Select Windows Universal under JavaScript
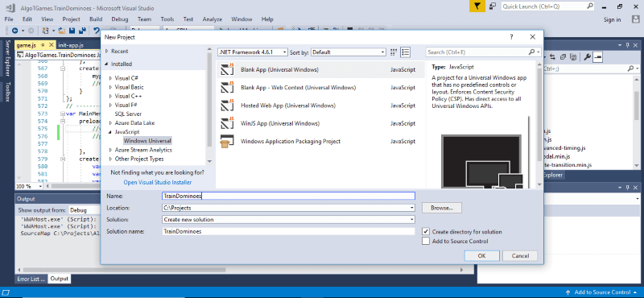The height and width of the screenshot is (298, 644). tap(147, 141)
